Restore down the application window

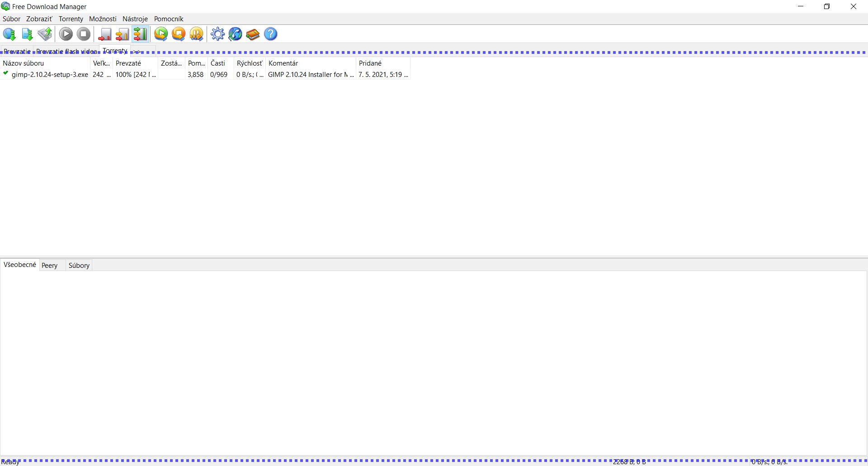[x=827, y=6]
